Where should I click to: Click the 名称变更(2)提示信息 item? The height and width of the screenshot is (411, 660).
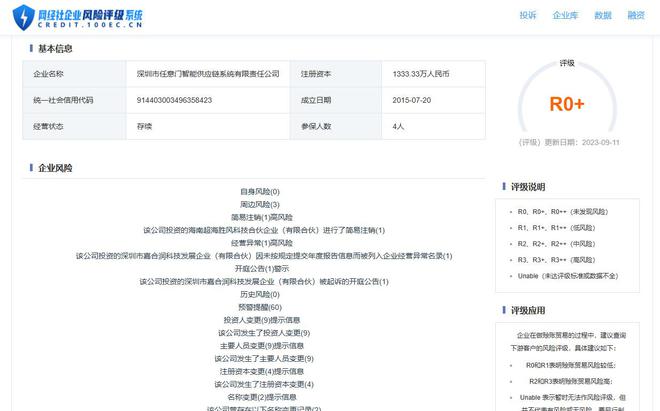[261, 397]
